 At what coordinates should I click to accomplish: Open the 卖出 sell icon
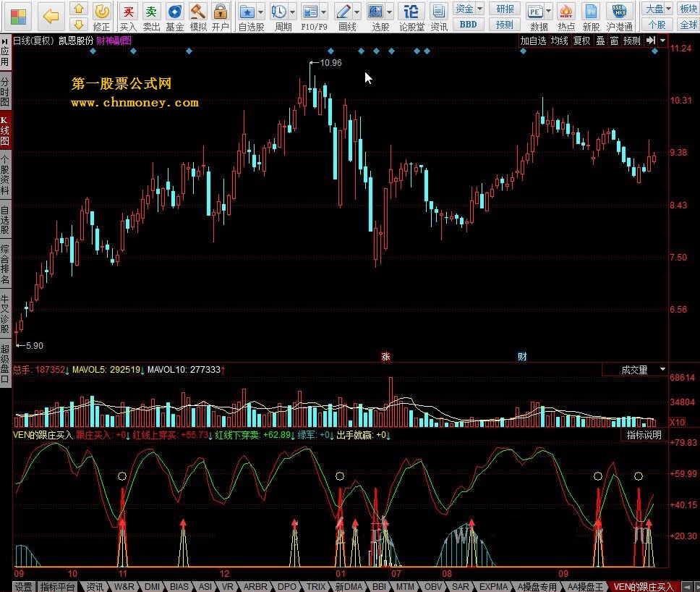[x=151, y=17]
